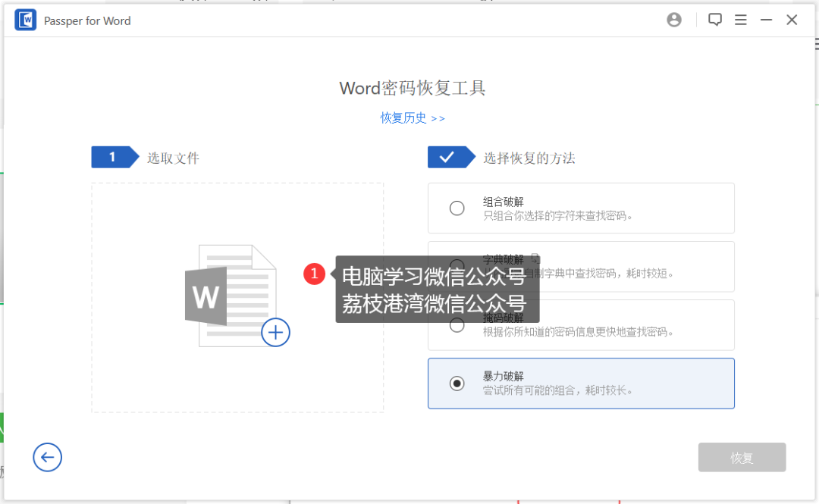The width and height of the screenshot is (819, 504).
Task: Click the 暴力破解 radio button
Action: (x=457, y=383)
